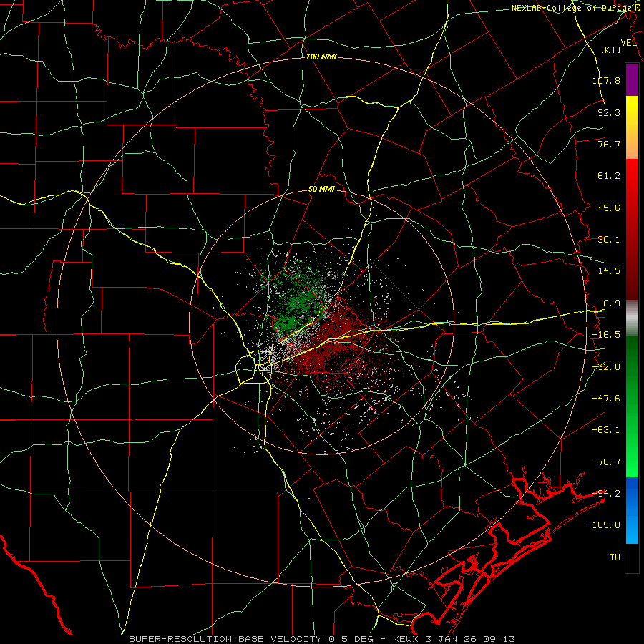Screen dimensions: 644x644
Task: Click the 92.3 value on velocity scale
Action: click(x=609, y=112)
